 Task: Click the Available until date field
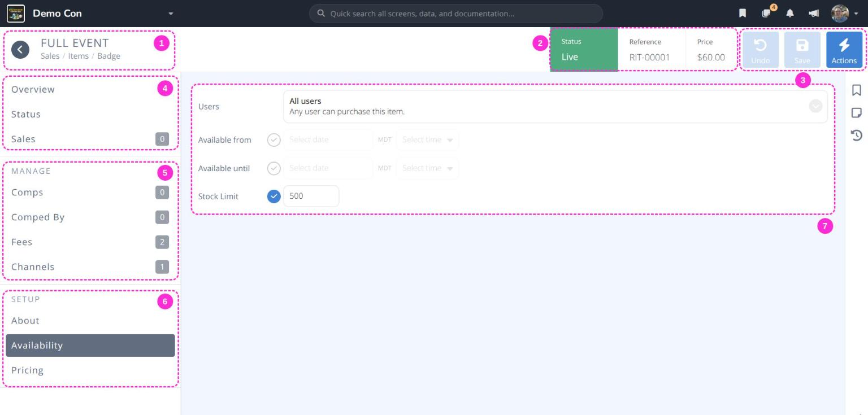[328, 168]
